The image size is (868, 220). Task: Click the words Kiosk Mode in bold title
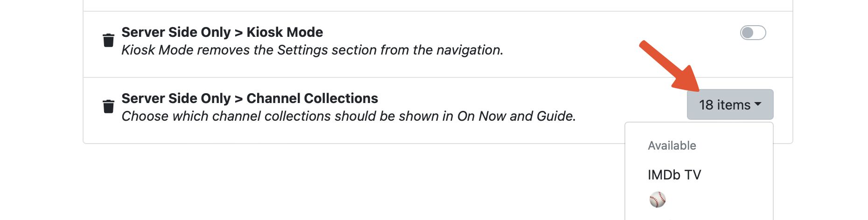click(285, 32)
